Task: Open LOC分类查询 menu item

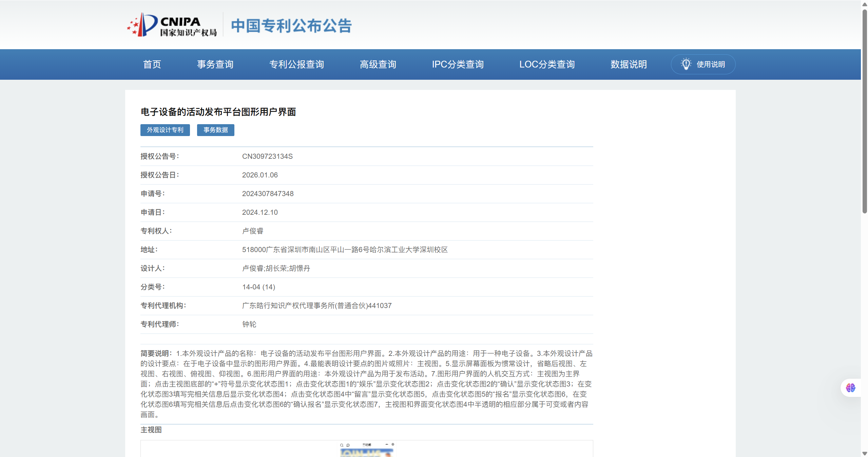Action: coord(547,64)
